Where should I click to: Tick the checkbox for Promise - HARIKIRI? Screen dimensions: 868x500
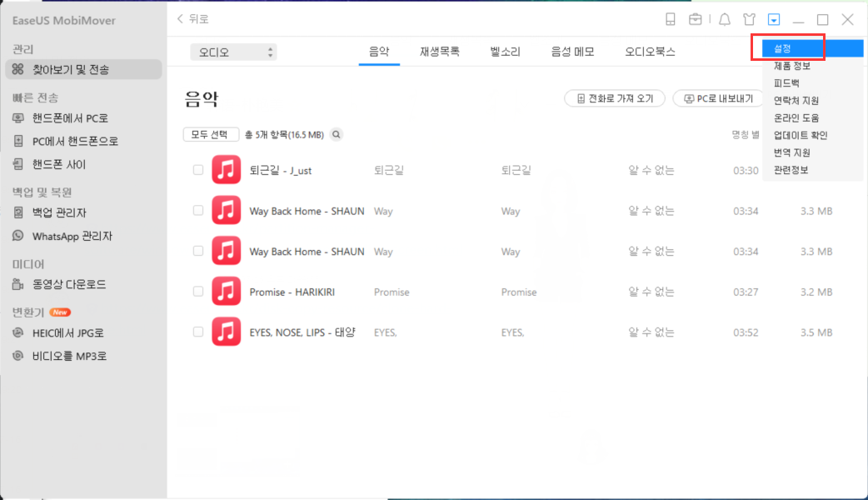pos(198,292)
